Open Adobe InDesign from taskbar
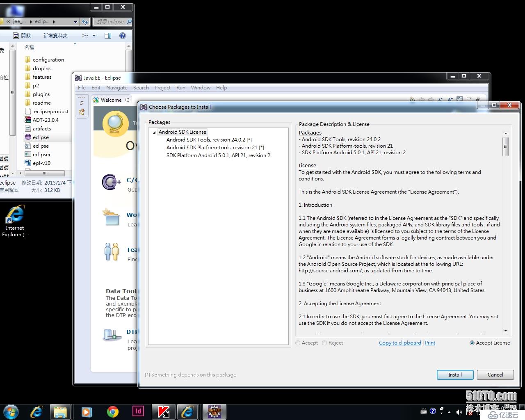This screenshot has height=420, width=525. pos(139,411)
